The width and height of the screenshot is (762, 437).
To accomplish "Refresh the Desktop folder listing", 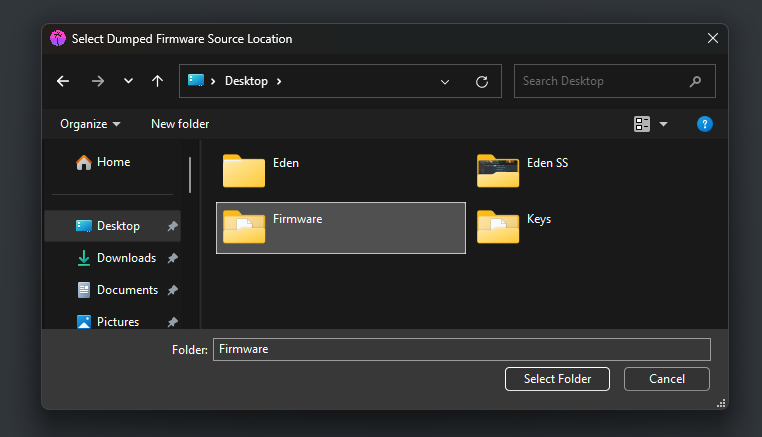I will click(482, 82).
